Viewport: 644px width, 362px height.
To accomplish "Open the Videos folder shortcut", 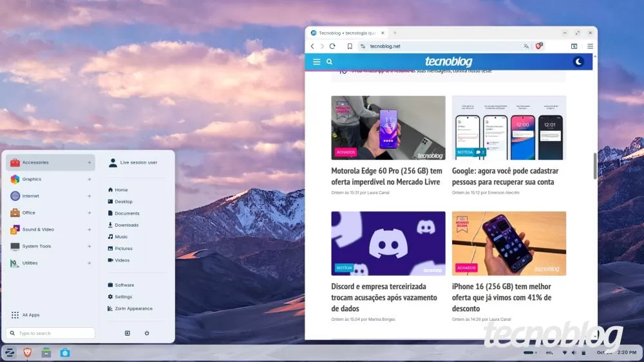I will point(118,260).
